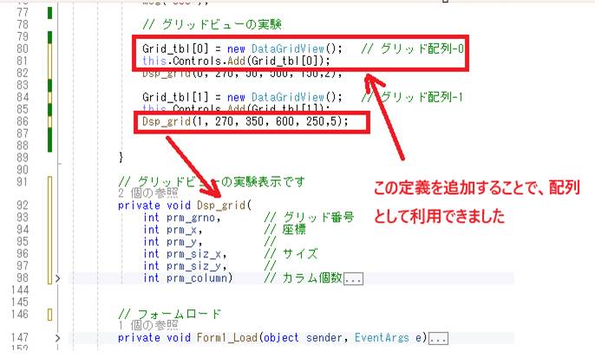Expand the collapsed Dsp_grid method chevron

(x=58, y=278)
